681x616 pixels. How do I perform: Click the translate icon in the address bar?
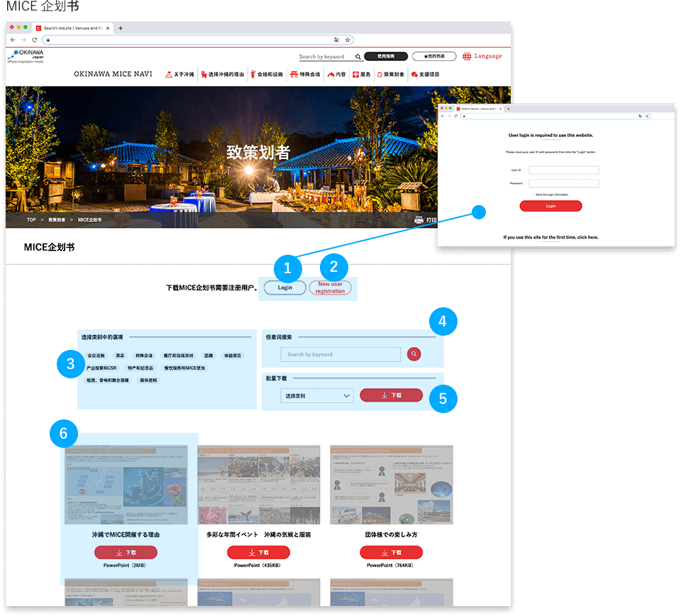(336, 40)
